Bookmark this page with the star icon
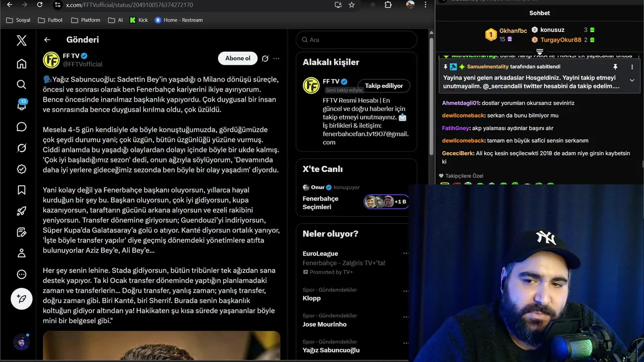 (x=352, y=5)
